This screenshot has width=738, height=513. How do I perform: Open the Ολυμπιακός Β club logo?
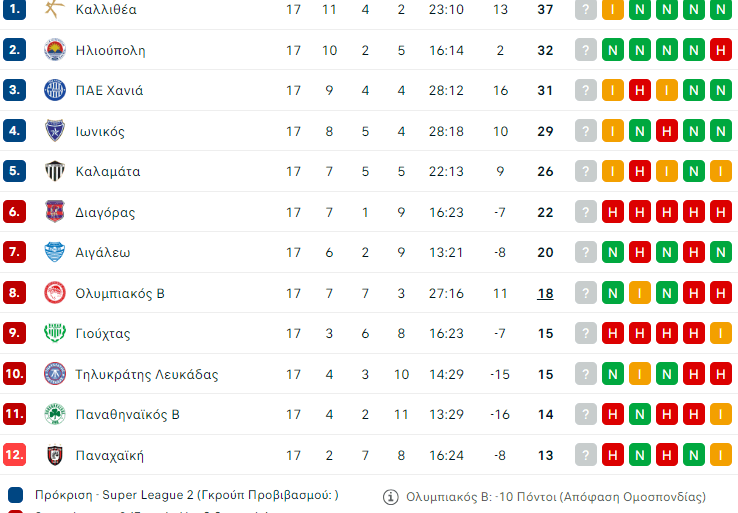coord(54,293)
